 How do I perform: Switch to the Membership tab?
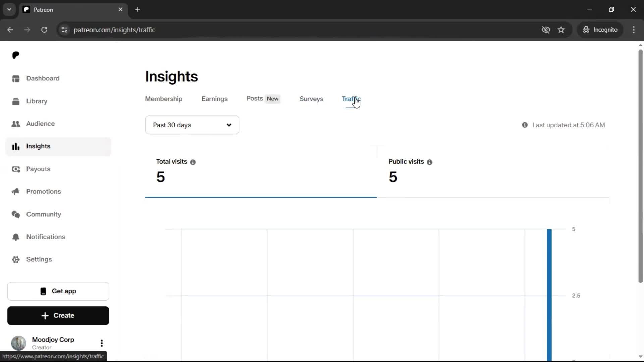coord(164,99)
